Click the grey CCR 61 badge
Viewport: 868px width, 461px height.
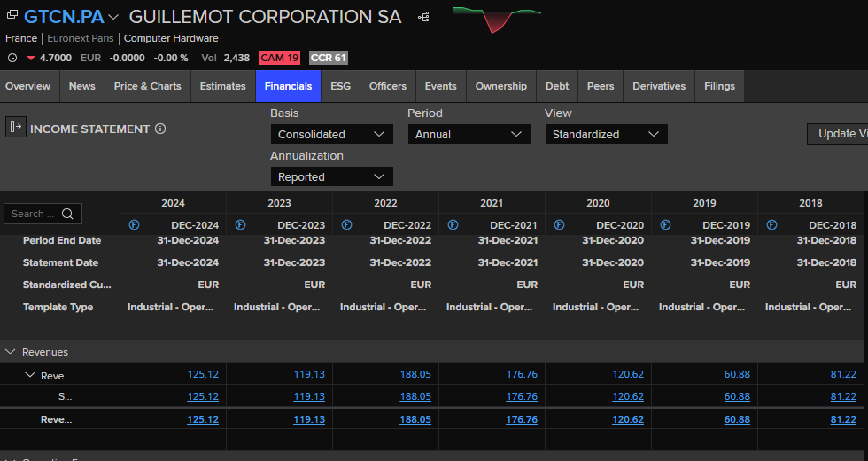click(329, 58)
